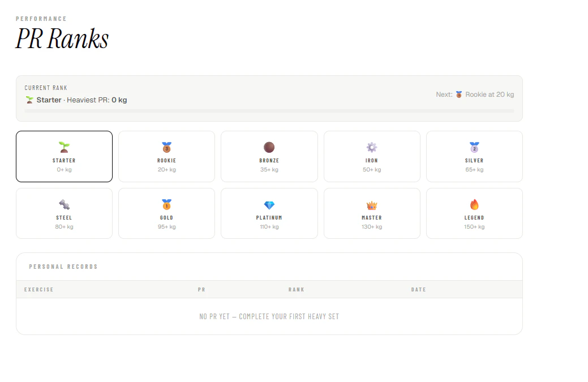The width and height of the screenshot is (588, 382).
Task: Click the Bronze brown circle icon
Action: pos(269,147)
